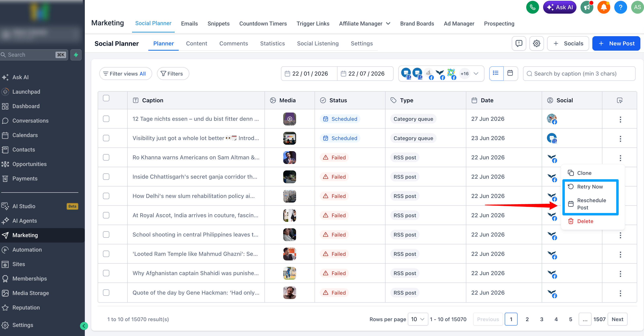The image size is (644, 336).
Task: Check the box for 12 Tage nichts essen post
Action: pyautogui.click(x=106, y=119)
